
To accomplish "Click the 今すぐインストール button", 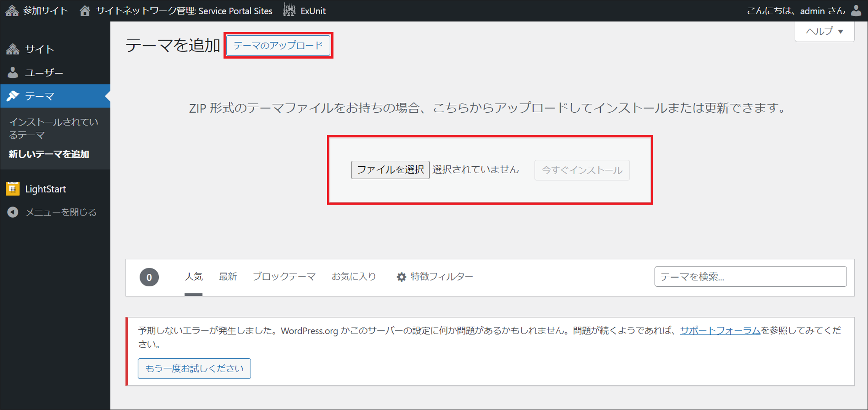I will pos(581,170).
